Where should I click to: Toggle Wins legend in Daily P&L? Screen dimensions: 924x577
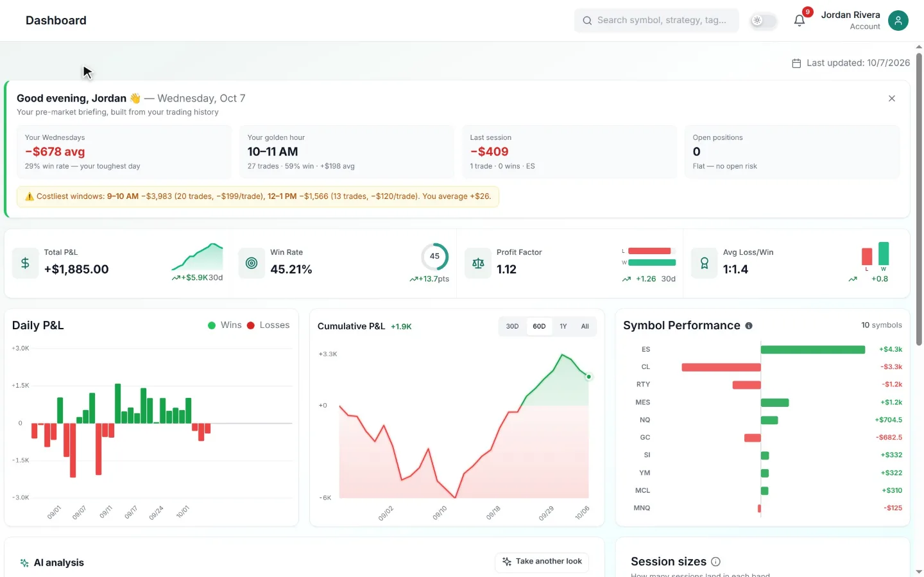(225, 325)
